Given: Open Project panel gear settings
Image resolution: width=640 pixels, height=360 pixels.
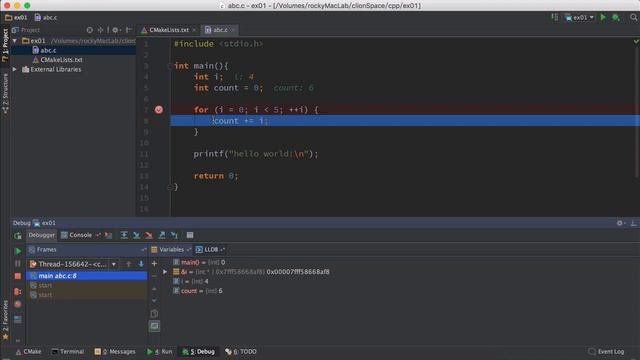Looking at the screenshot, I should click(116, 30).
